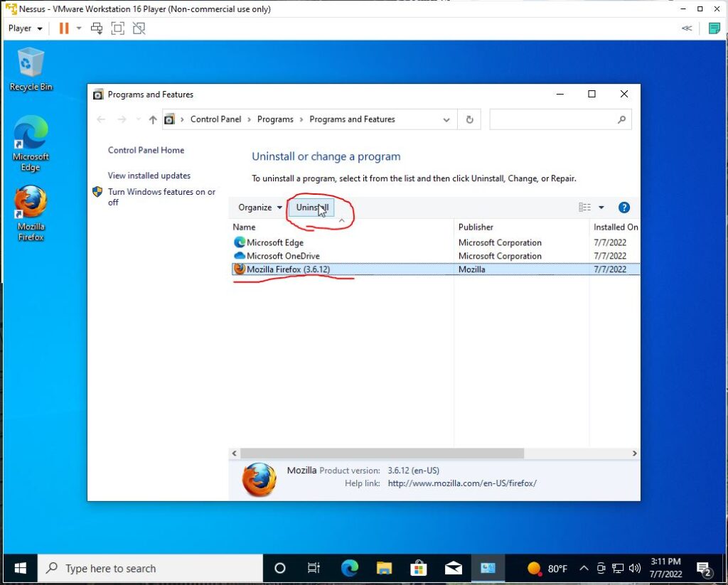Select Mozilla Firefox desktop shortcut
Image resolution: width=728 pixels, height=585 pixels.
tap(31, 213)
